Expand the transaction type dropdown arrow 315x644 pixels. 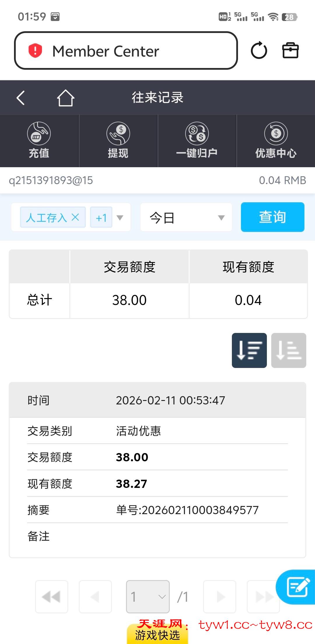[x=120, y=218]
